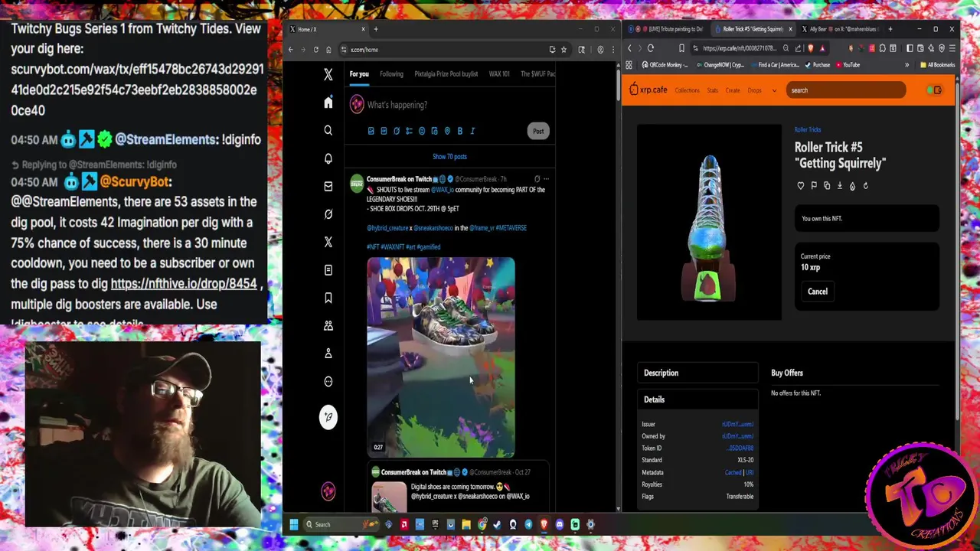Screen dimensions: 980x551
Task: Copy the NFT link icon
Action: point(827,186)
